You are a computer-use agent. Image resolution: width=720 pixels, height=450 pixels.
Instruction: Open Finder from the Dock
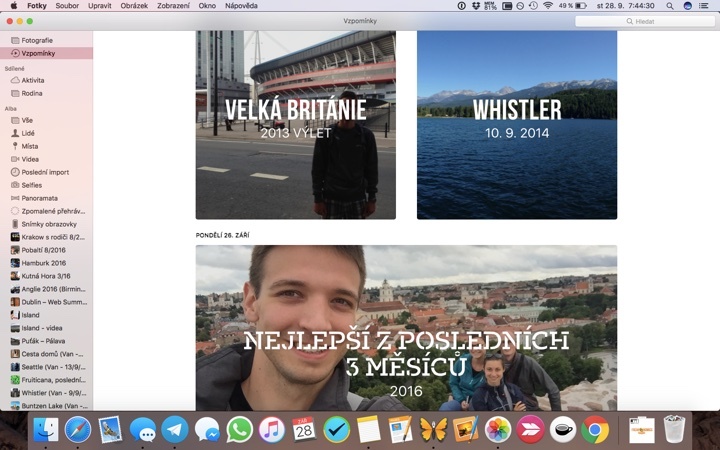45,430
